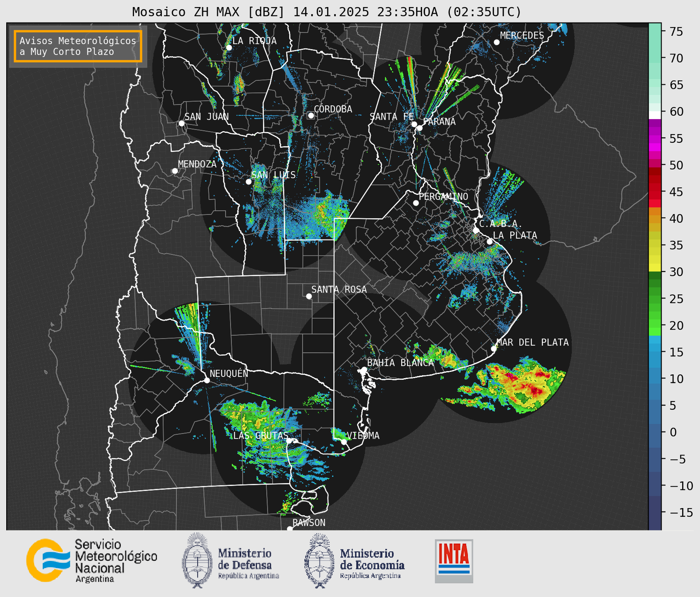Screen dimensions: 700x597
Task: Select the La Rioja city marker
Action: point(229,48)
